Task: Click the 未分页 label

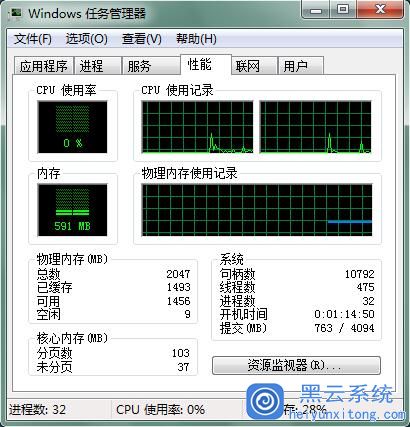Action: (x=54, y=367)
